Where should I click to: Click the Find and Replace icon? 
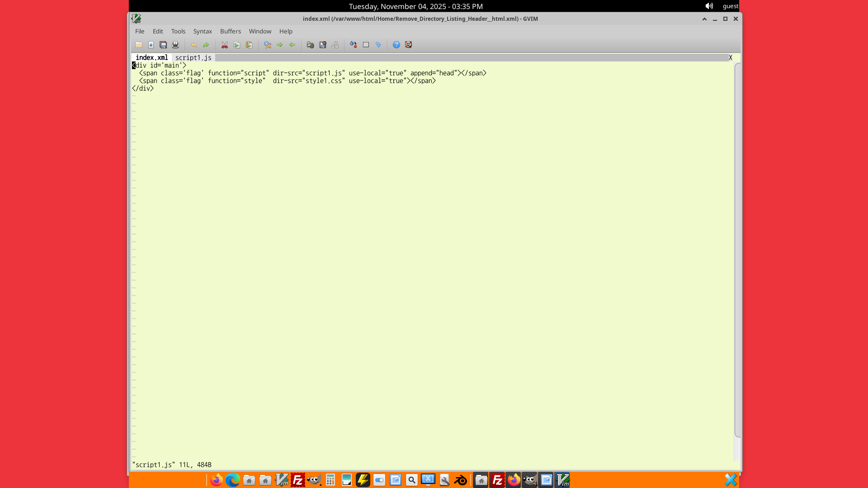268,45
